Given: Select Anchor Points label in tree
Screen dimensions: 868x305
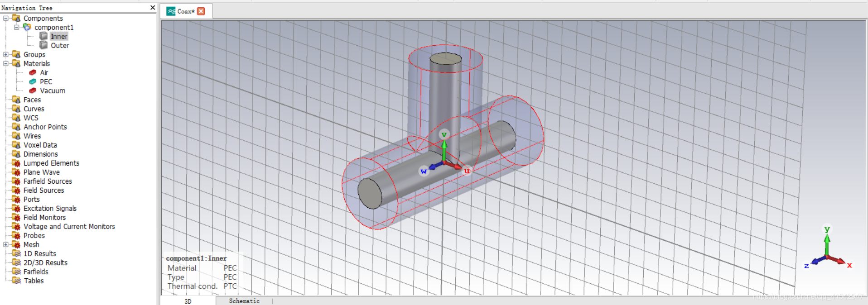Looking at the screenshot, I should pyautogui.click(x=45, y=127).
